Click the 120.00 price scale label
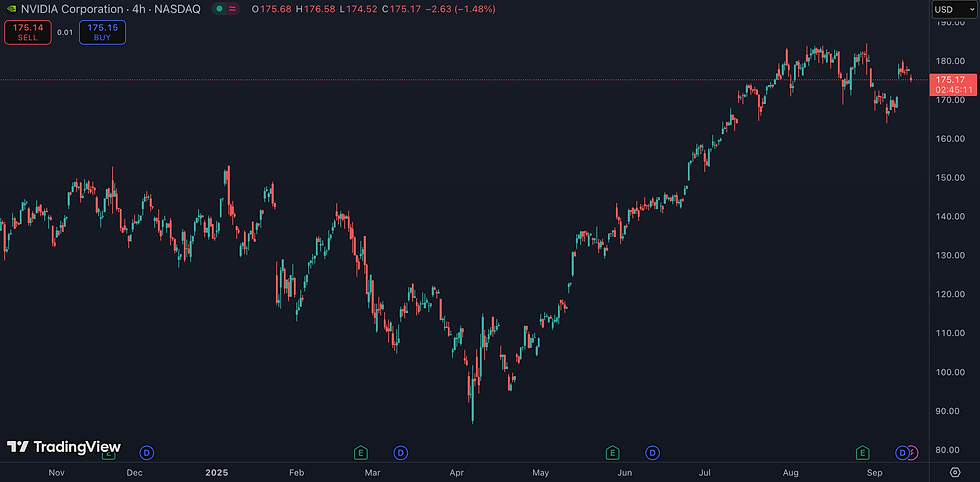The image size is (980, 482). coord(951,294)
